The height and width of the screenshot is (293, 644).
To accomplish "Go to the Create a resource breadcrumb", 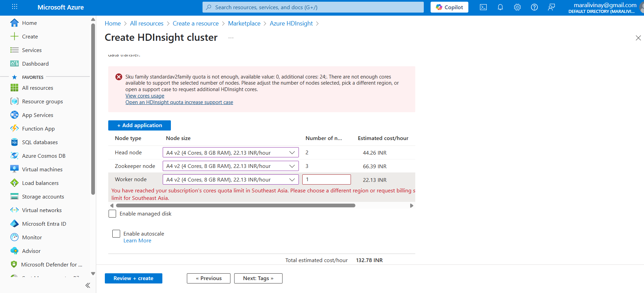I will (196, 23).
